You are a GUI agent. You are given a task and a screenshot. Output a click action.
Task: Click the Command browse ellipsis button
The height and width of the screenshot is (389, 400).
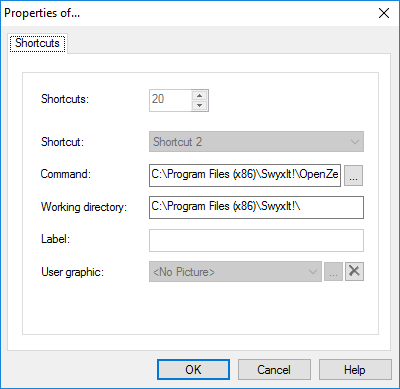[353, 175]
